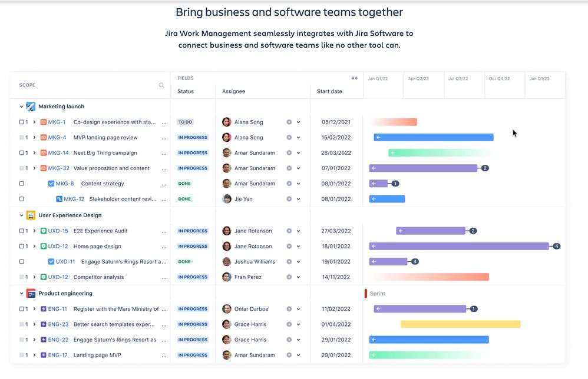Tick the checkbox for ENG-11
The width and height of the screenshot is (588, 379).
[x=21, y=309]
